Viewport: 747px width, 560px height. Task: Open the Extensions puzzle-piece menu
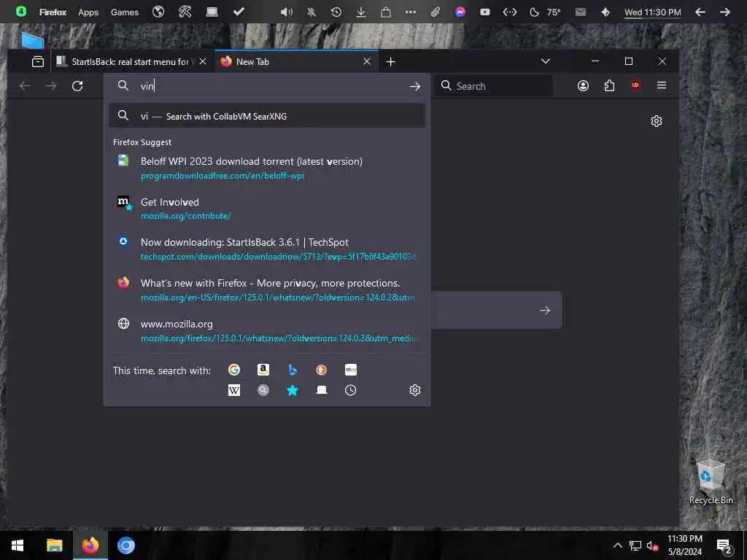609,86
